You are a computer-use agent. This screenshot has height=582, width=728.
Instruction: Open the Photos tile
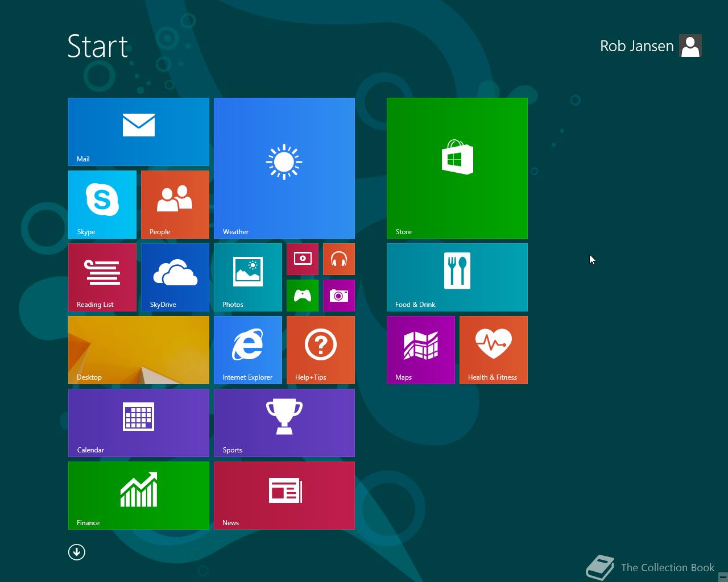pos(248,277)
